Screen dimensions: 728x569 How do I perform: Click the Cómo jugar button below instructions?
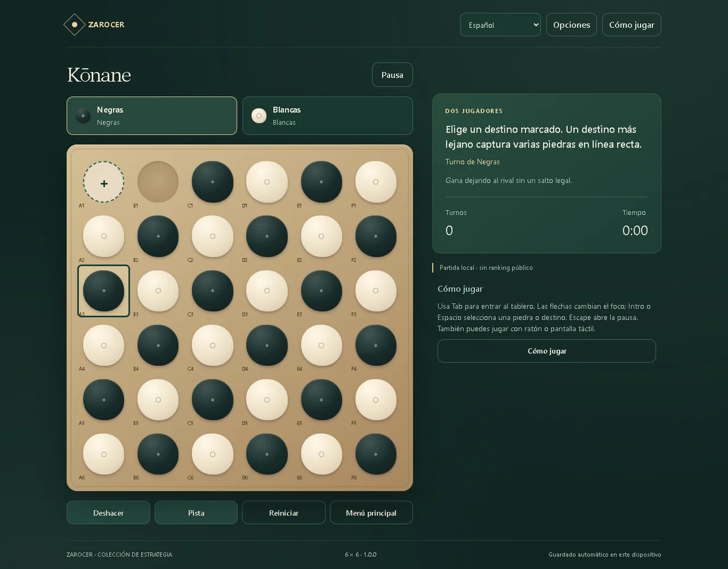547,351
